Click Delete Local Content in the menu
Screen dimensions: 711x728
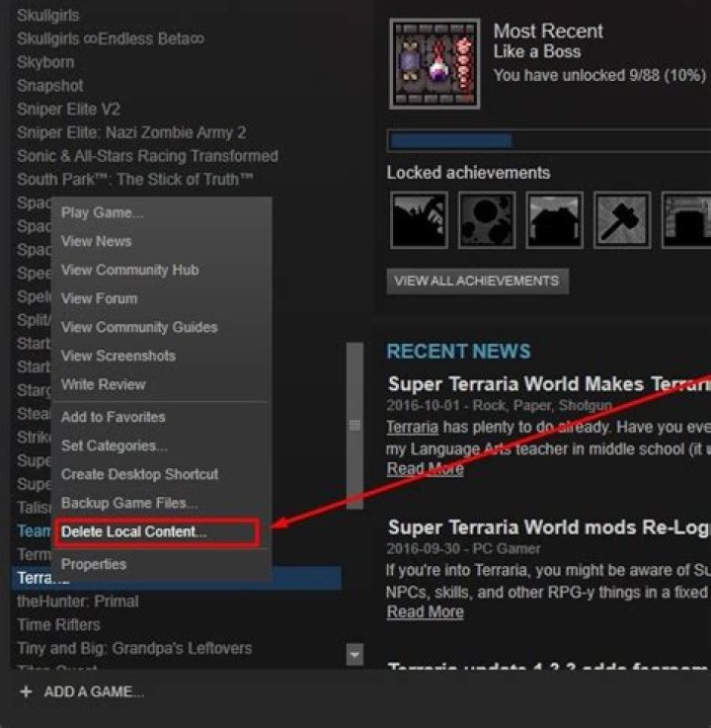coord(134,531)
